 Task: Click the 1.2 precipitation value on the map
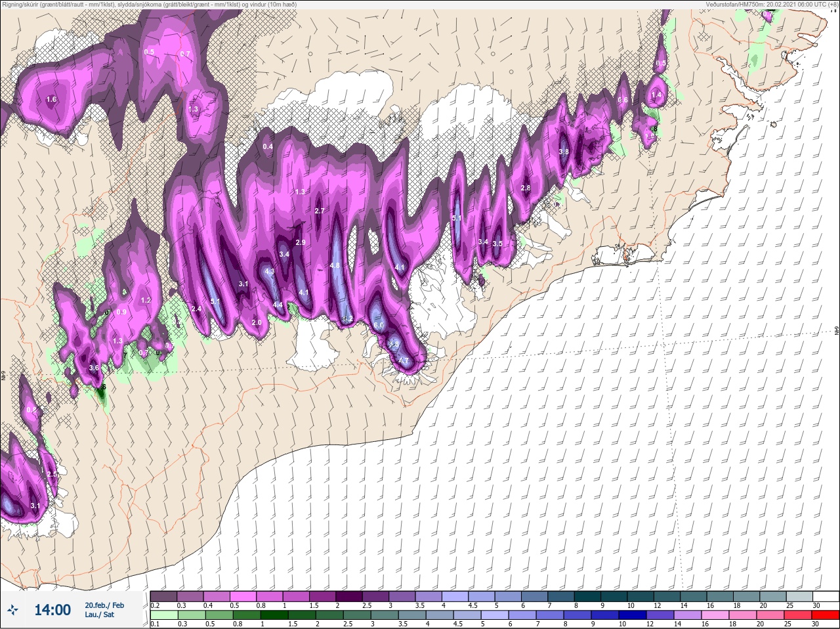[146, 301]
